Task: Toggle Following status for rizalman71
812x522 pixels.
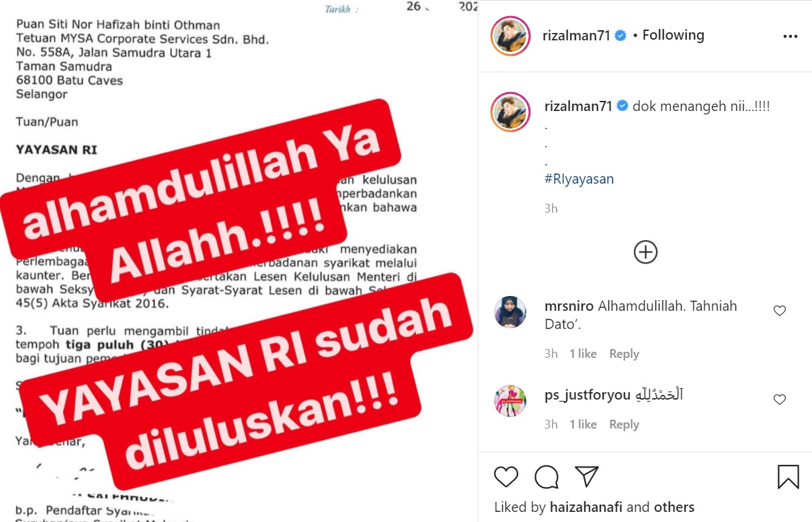Action: coord(673,35)
